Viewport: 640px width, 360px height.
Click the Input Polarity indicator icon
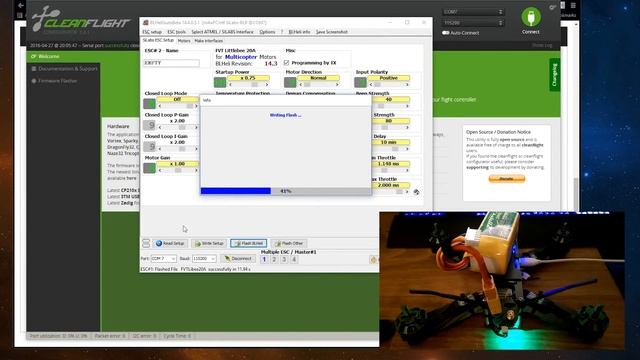tap(360, 82)
